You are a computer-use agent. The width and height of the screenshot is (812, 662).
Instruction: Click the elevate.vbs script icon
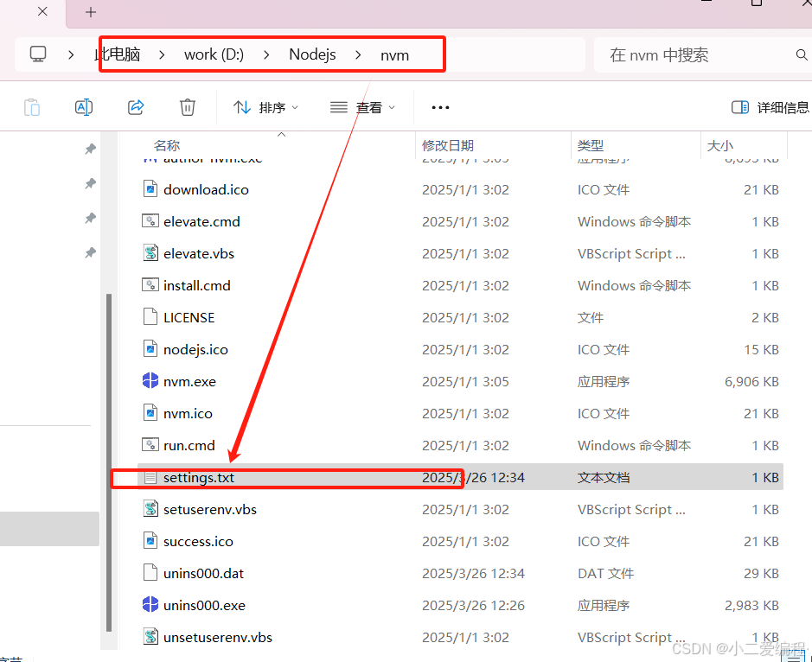click(x=150, y=253)
